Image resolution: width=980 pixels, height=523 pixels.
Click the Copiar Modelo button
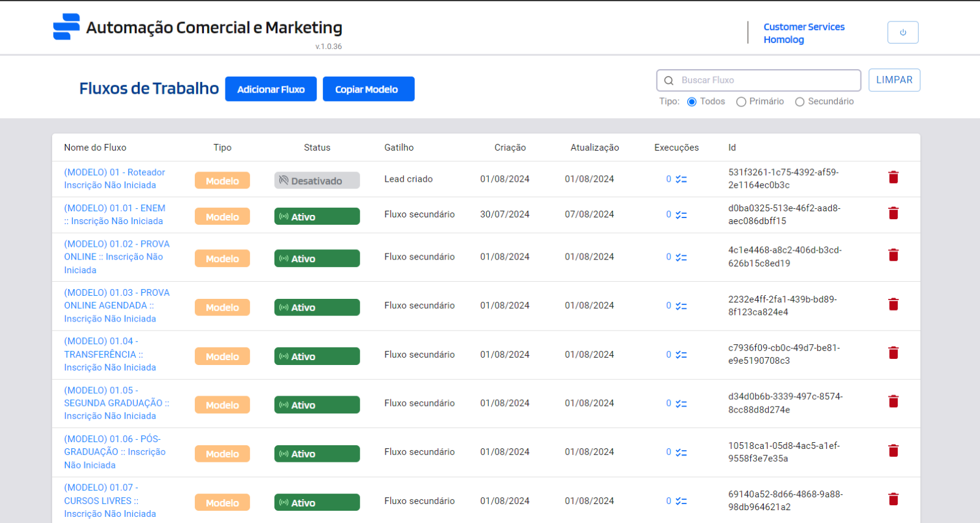tap(369, 89)
